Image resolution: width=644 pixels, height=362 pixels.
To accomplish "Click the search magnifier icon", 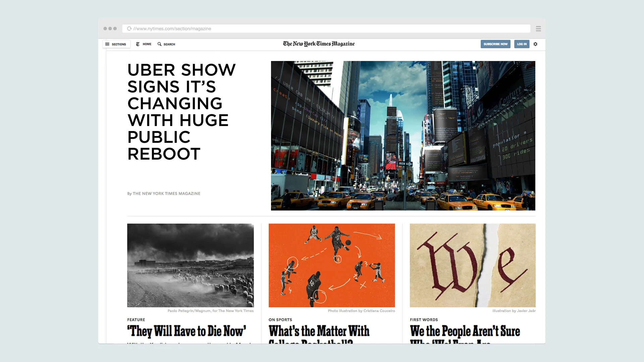I will pyautogui.click(x=159, y=44).
